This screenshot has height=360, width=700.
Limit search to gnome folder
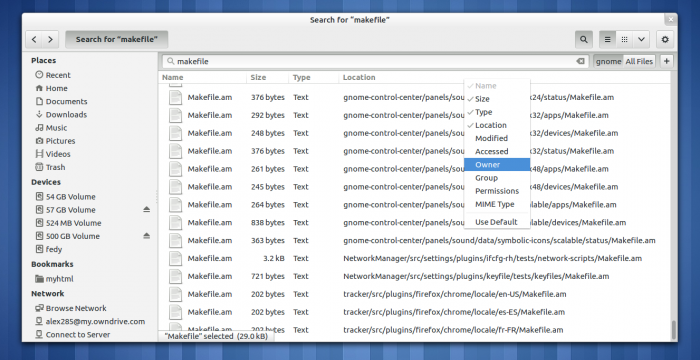[608, 61]
